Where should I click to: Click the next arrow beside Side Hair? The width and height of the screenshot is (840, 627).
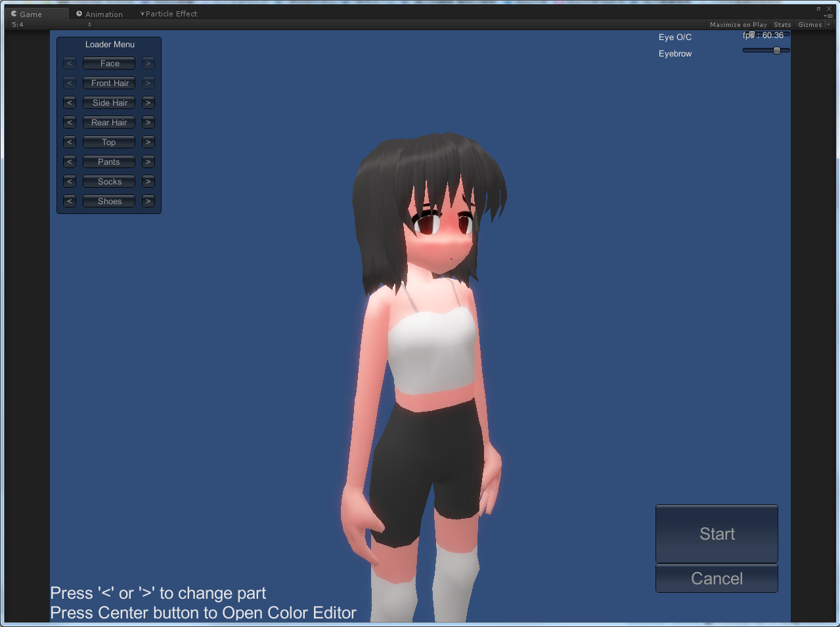(148, 103)
